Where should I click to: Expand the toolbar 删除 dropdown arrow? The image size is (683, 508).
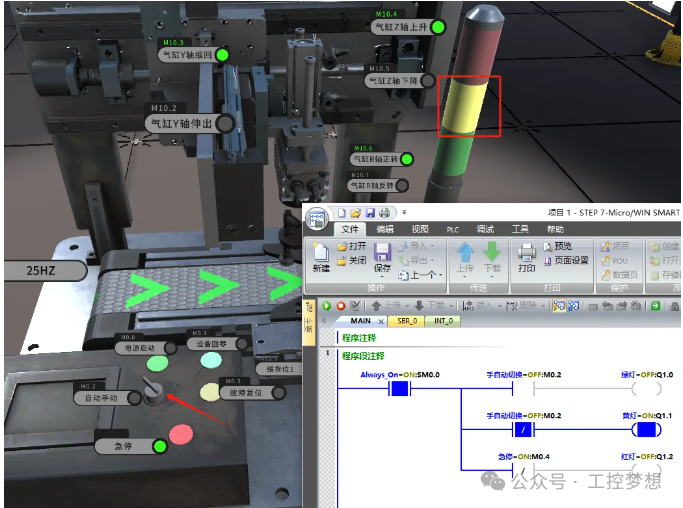[x=543, y=306]
